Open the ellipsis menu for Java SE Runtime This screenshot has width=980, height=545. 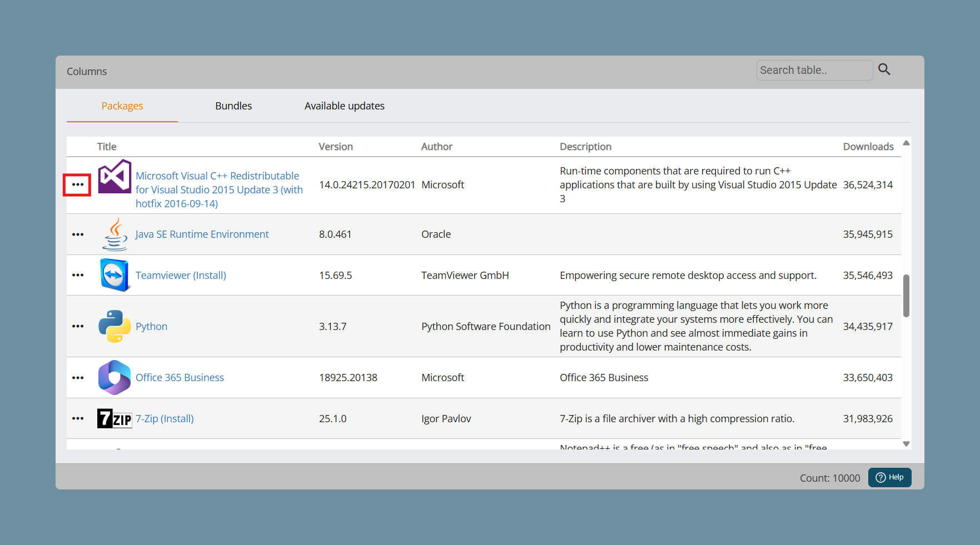pyautogui.click(x=78, y=234)
